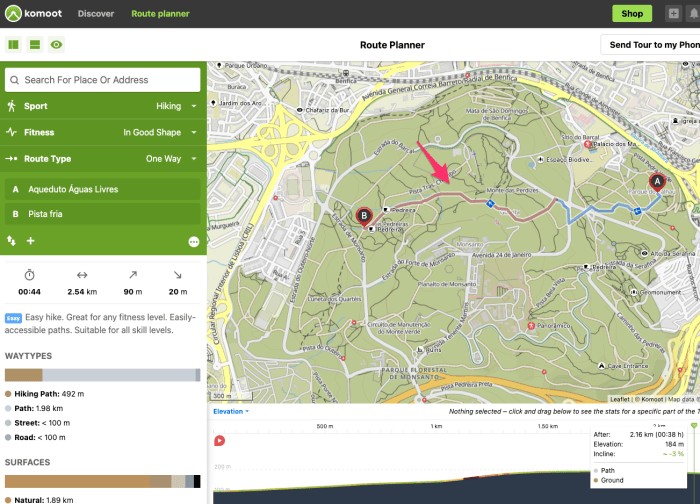Open the more options ellipsis button

pos(194,242)
